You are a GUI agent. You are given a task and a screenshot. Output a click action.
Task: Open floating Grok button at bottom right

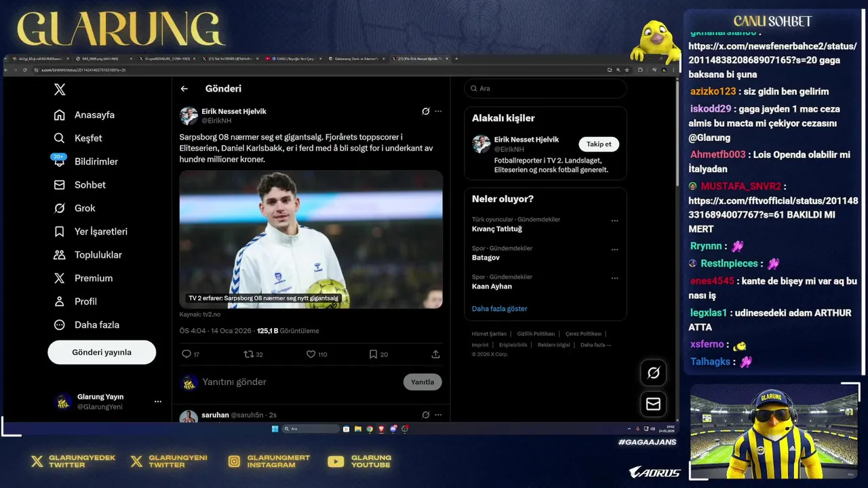click(653, 373)
